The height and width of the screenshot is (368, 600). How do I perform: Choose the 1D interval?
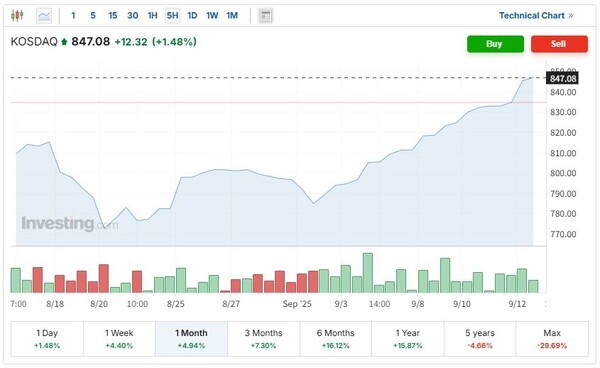point(192,16)
